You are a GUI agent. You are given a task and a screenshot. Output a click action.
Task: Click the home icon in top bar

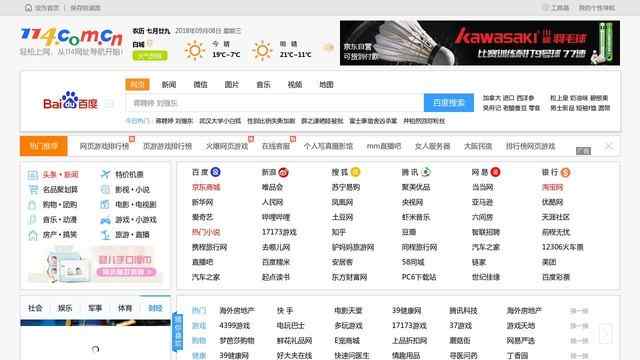coord(28,8)
